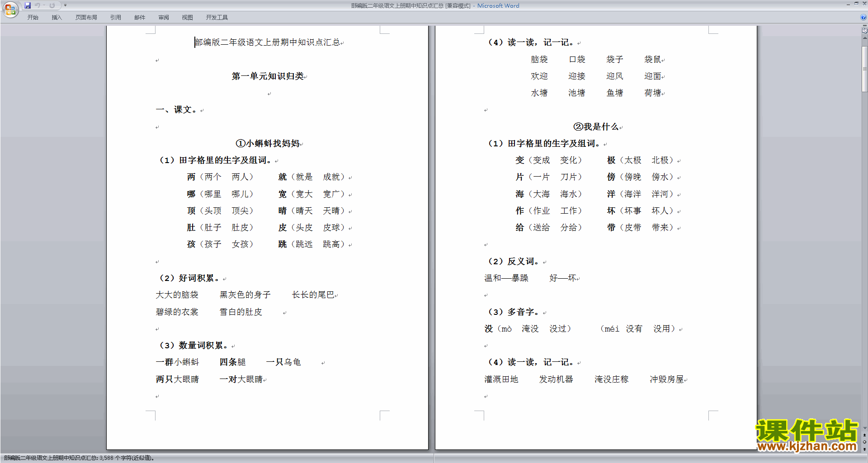Screen dimensions: 868x463
Task: Click heading 第一单元知识归类
Action: click(268, 76)
